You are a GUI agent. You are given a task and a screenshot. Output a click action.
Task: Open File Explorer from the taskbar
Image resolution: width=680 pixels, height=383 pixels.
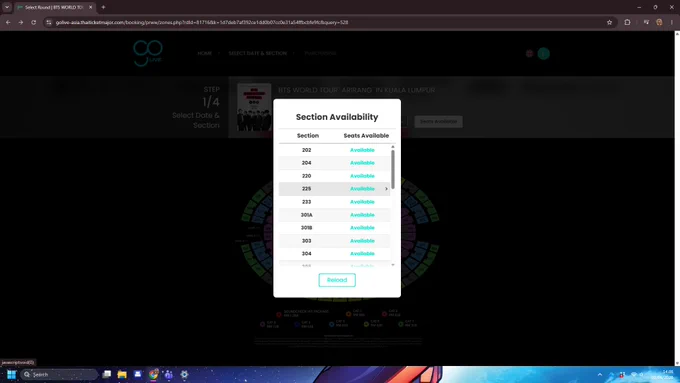122,374
